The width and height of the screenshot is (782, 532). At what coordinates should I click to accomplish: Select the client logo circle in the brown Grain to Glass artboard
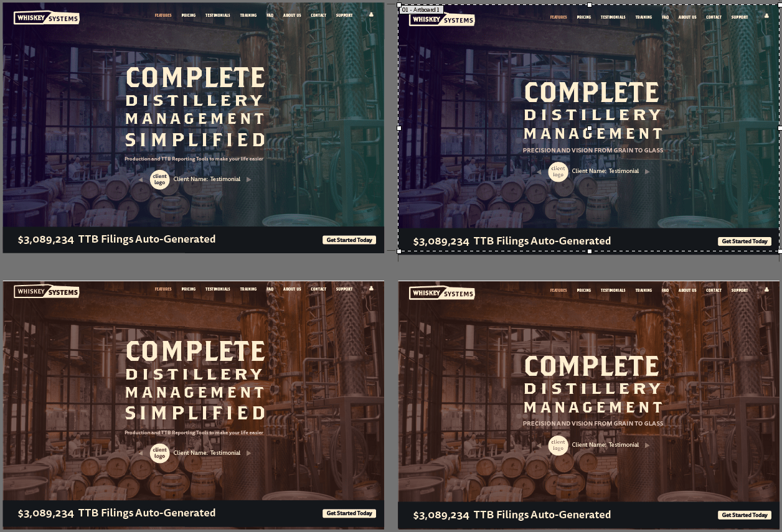(558, 445)
